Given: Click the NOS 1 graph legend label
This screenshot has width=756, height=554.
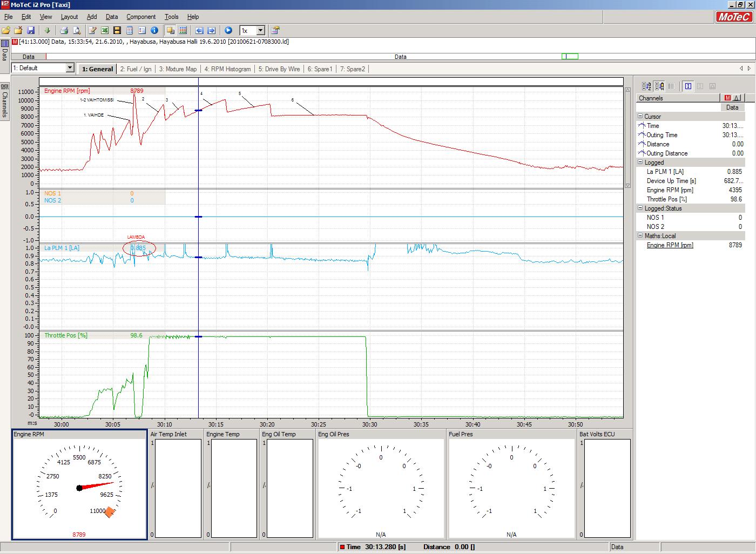Looking at the screenshot, I should (x=52, y=193).
